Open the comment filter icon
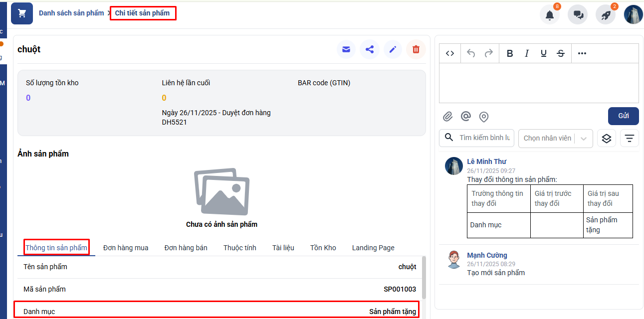The height and width of the screenshot is (319, 644). tap(630, 138)
